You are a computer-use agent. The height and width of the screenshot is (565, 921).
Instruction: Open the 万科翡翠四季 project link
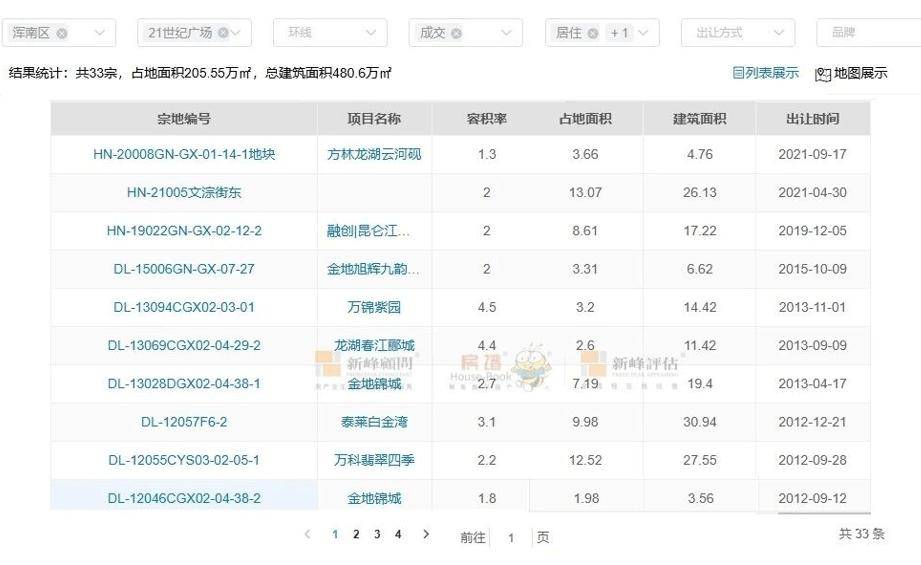pyautogui.click(x=374, y=460)
